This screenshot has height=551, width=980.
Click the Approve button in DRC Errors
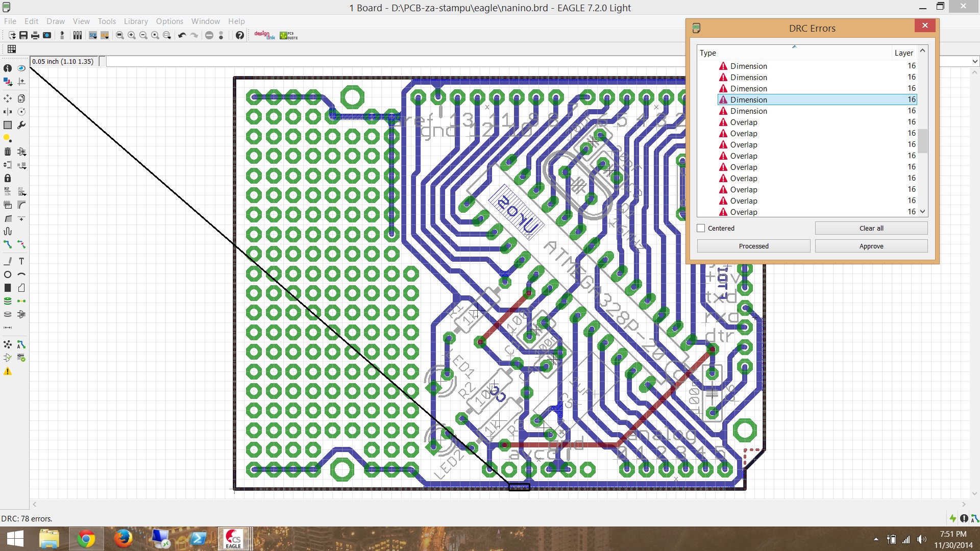point(871,245)
